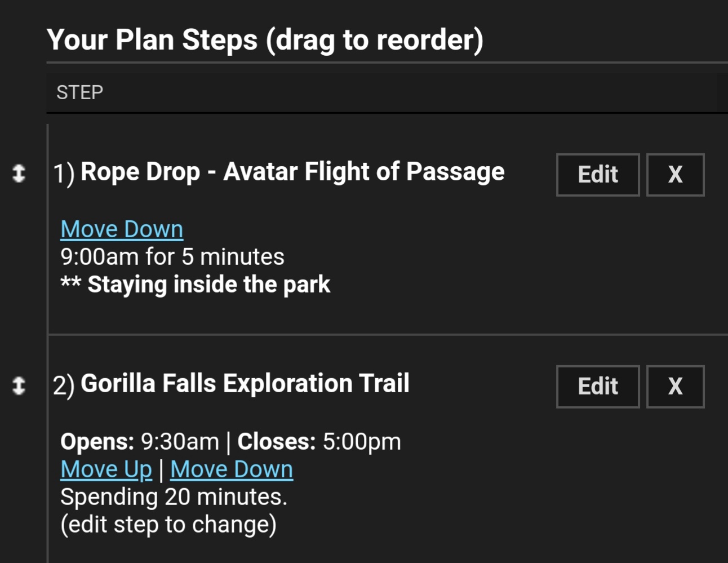Click the drag handle icon for Gorilla Falls step
Viewport: 728px width, 563px height.
19,385
